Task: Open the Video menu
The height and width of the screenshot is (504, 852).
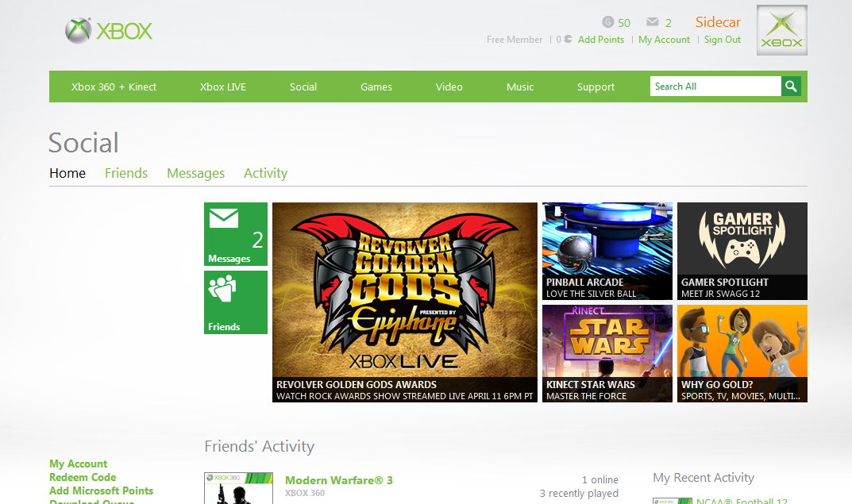Action: point(449,87)
